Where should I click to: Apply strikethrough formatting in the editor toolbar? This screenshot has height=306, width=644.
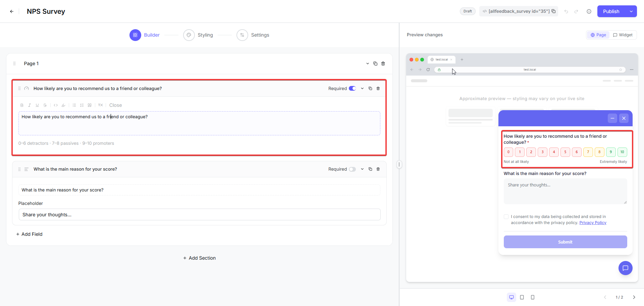click(45, 105)
